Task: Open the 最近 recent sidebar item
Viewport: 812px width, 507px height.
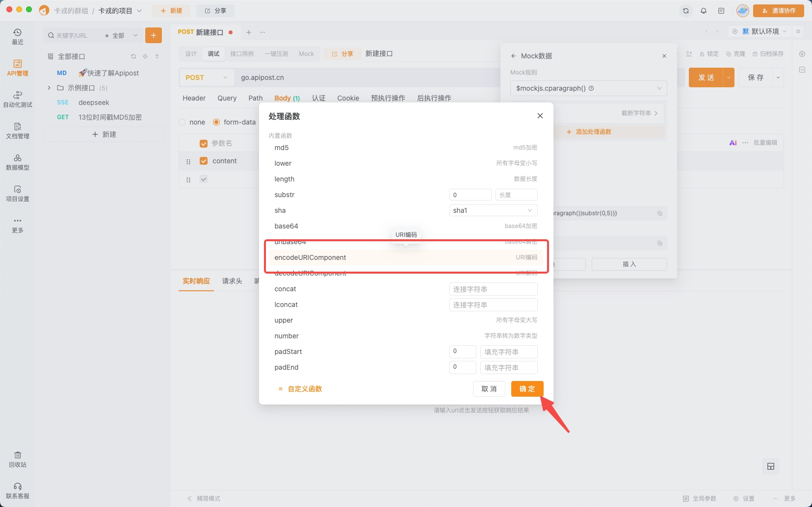Action: (18, 36)
